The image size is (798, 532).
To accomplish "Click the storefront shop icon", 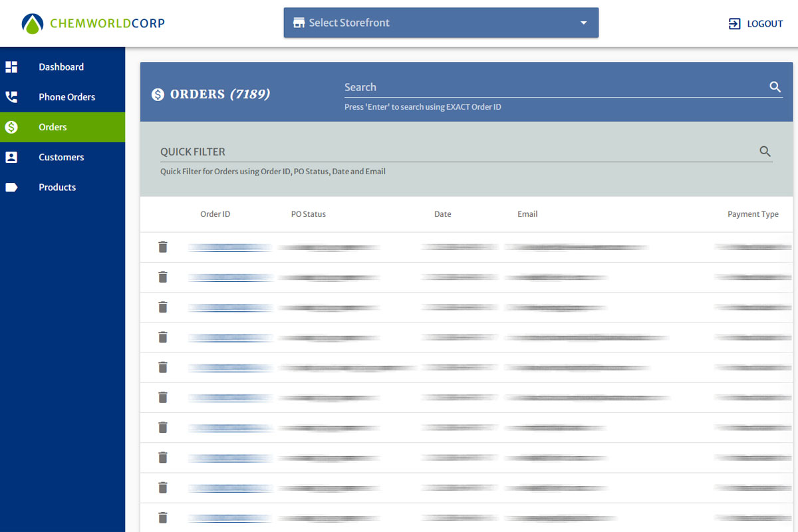I will [298, 23].
